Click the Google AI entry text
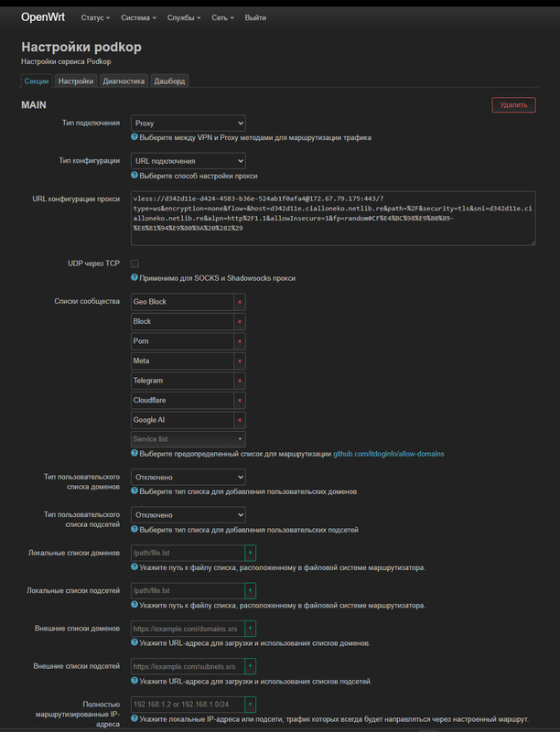The height and width of the screenshot is (732, 560). [x=149, y=420]
